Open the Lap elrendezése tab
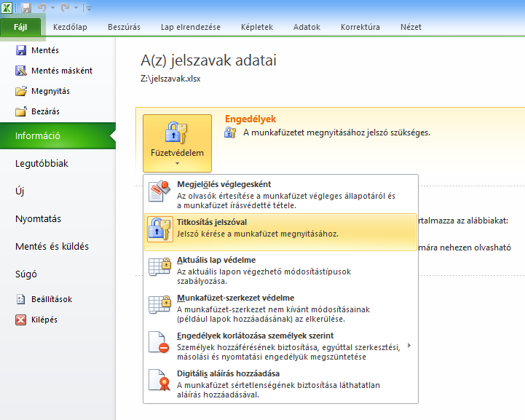Screen dimensions: 525x420 click(x=191, y=27)
